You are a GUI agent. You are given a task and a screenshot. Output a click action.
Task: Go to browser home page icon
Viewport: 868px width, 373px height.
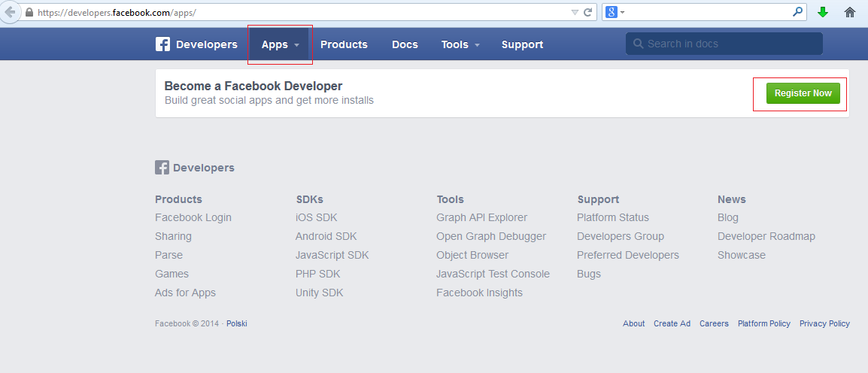point(850,12)
